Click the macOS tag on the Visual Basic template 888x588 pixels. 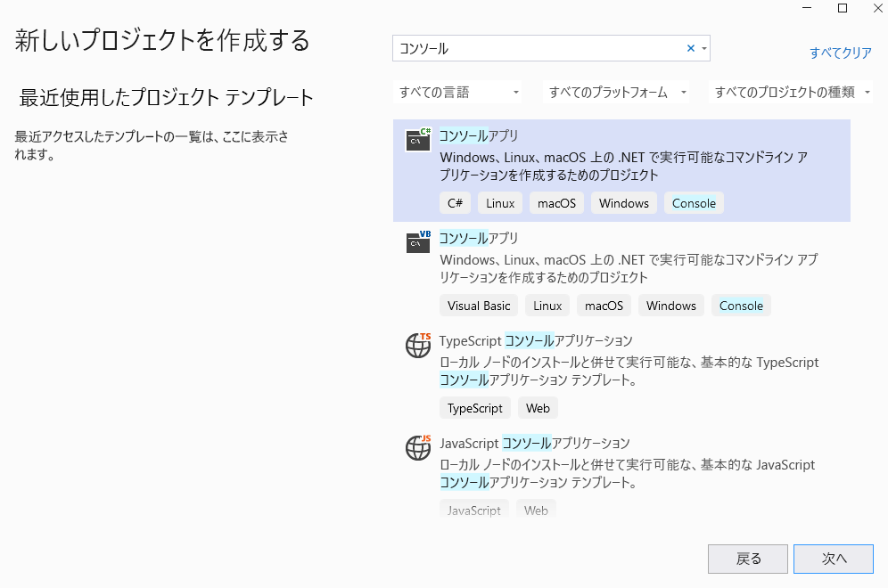tap(604, 306)
